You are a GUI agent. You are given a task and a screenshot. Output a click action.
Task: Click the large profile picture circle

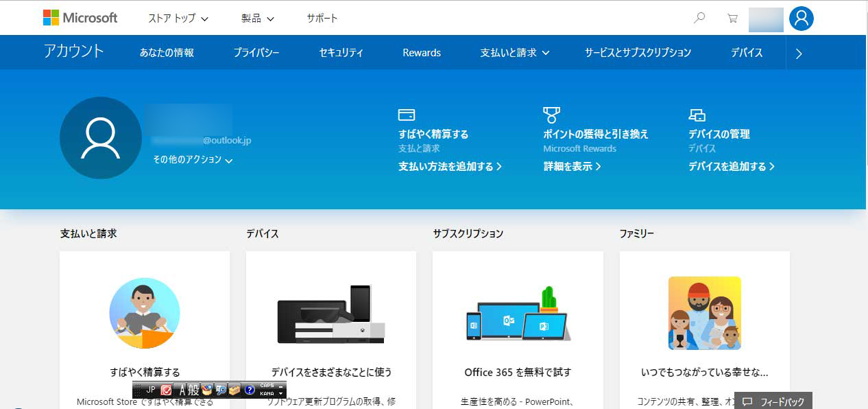[101, 138]
